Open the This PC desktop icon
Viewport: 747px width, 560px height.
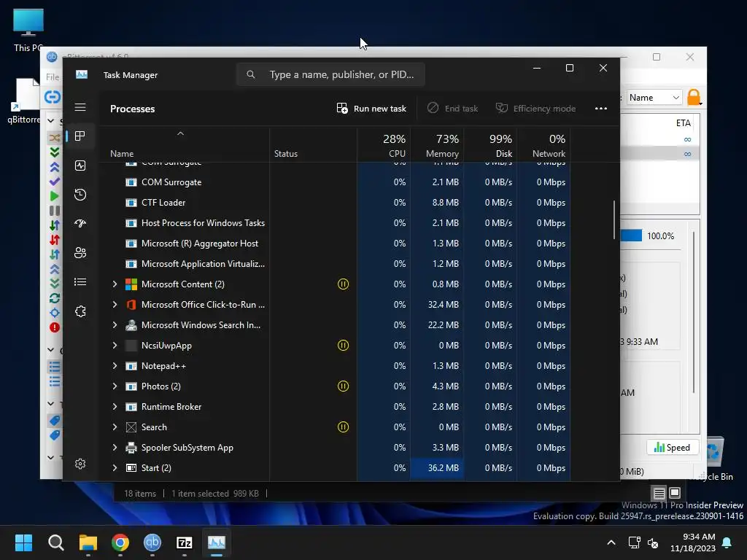28,29
